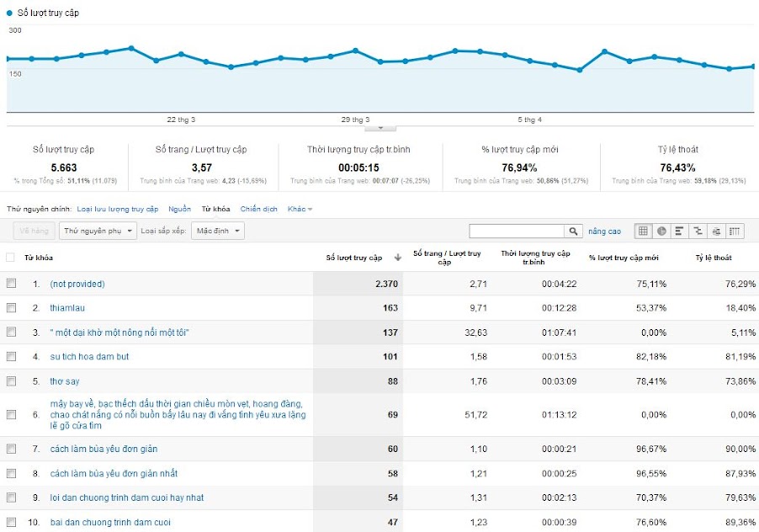
Task: Open the su tich hoa dam but keyword
Action: point(89,357)
